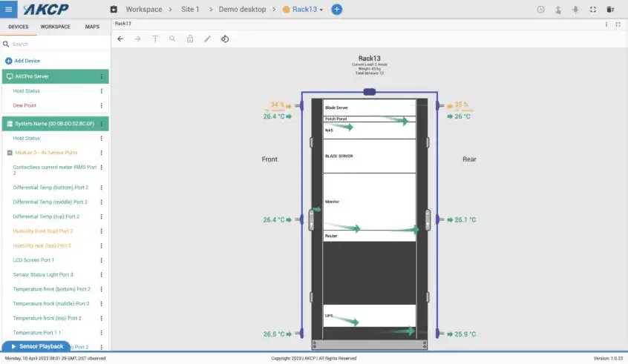Open three-dot menu for LCD Screen Port 1
The width and height of the screenshot is (628, 364).
(x=102, y=260)
